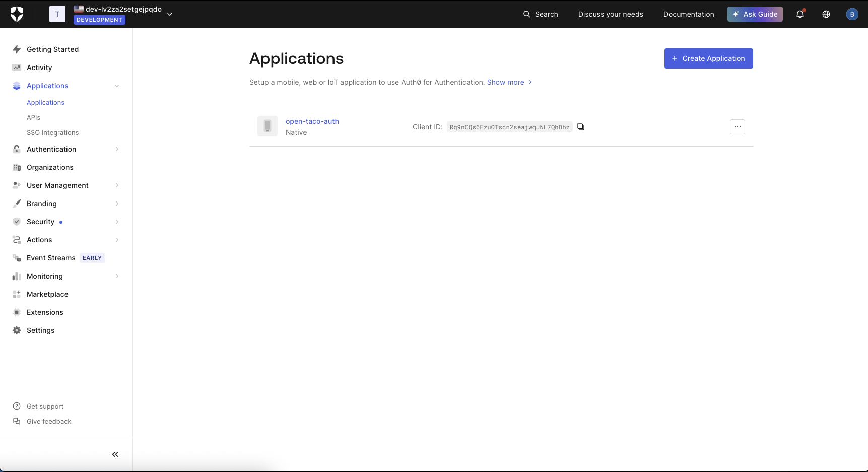This screenshot has width=868, height=472.
Task: Click the Create Application button
Action: pyautogui.click(x=708, y=58)
